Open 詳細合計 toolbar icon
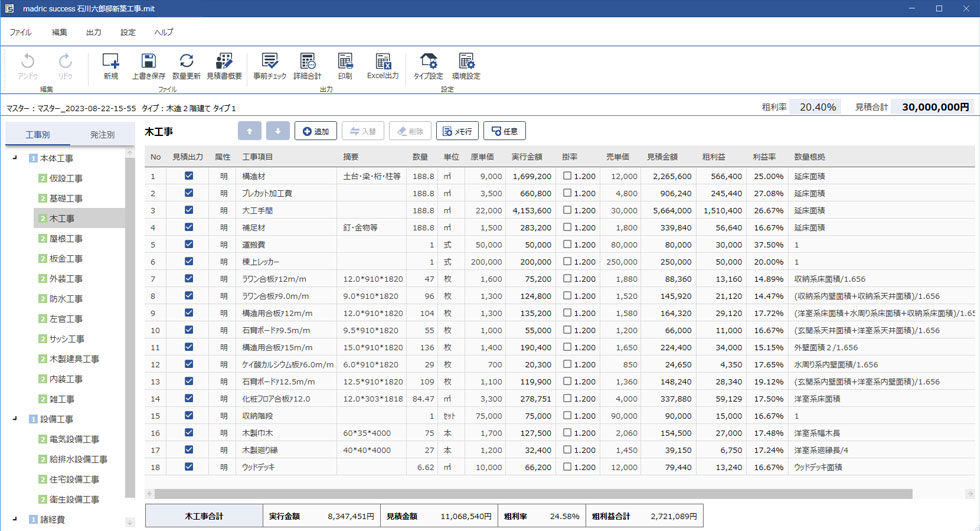Screen dimensions: 980x531 pos(308,61)
